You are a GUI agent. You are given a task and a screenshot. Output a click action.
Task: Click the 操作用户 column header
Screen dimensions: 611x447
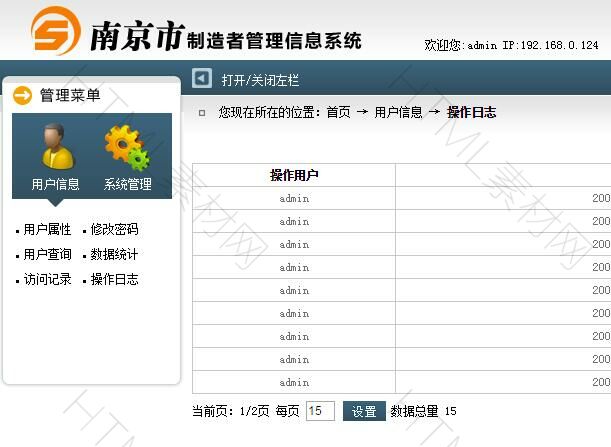click(294, 176)
